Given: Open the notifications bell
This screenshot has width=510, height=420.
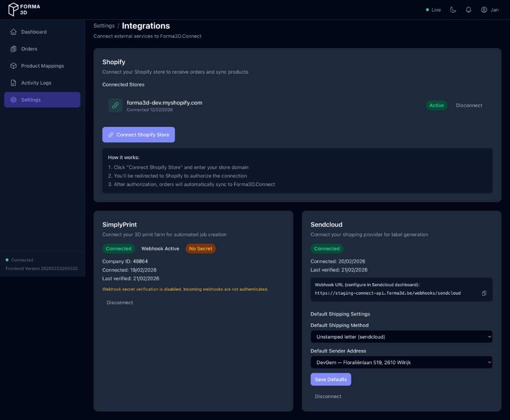Looking at the screenshot, I should [468, 9].
